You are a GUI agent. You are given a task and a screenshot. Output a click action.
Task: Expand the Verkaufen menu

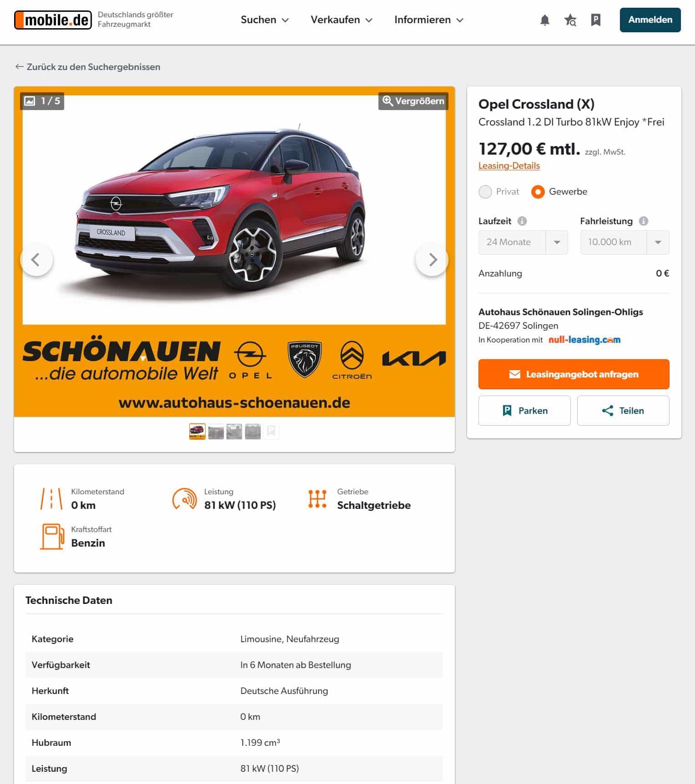click(x=342, y=20)
